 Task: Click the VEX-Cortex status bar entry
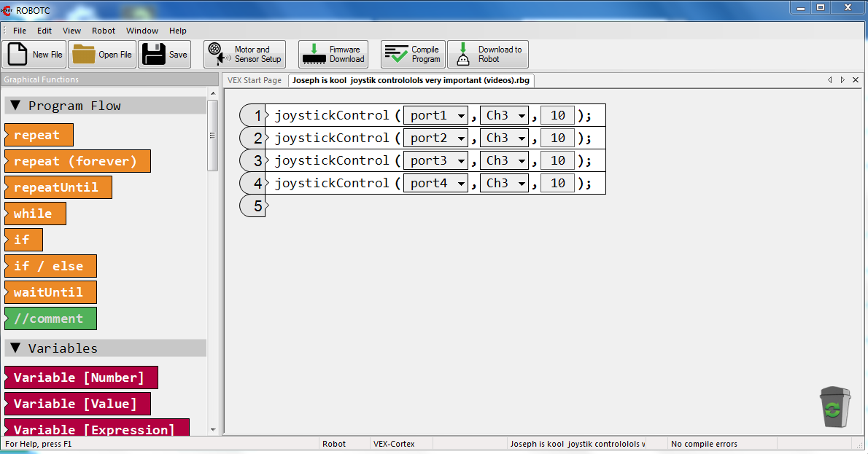tap(394, 444)
